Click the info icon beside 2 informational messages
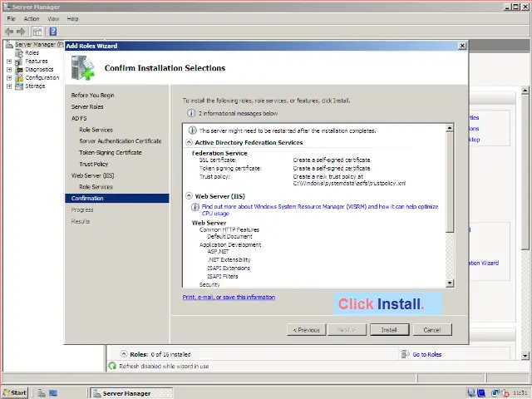Screen dimensions: 532x399 [191, 113]
